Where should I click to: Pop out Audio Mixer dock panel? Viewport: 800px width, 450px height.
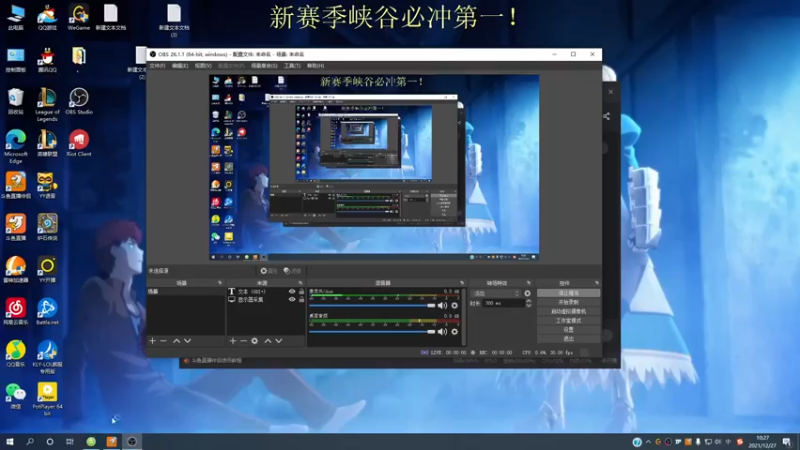tap(462, 283)
